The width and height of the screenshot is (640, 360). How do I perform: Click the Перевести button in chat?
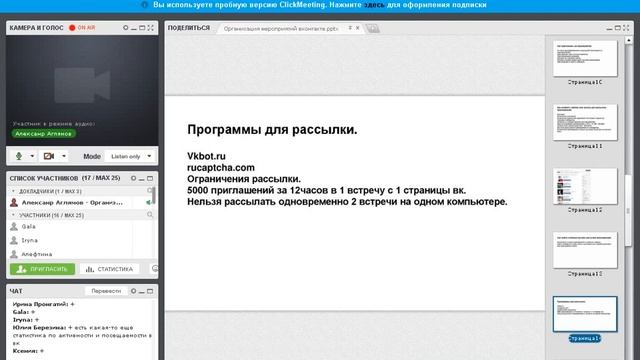click(106, 291)
